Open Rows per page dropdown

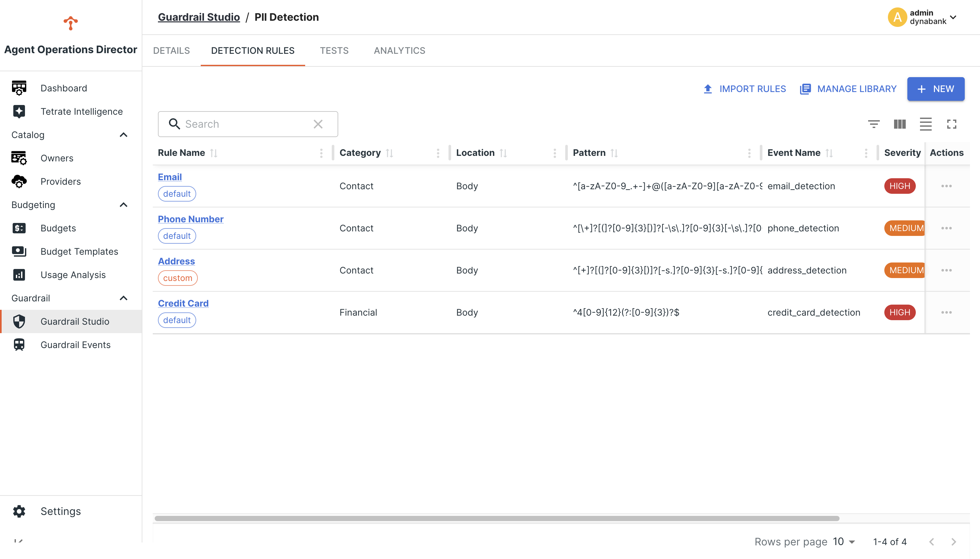click(843, 542)
